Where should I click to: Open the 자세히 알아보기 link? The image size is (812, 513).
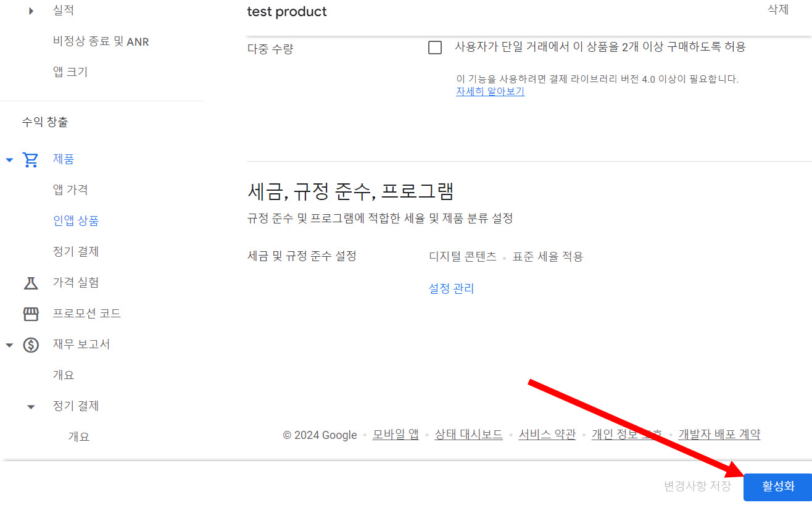490,91
